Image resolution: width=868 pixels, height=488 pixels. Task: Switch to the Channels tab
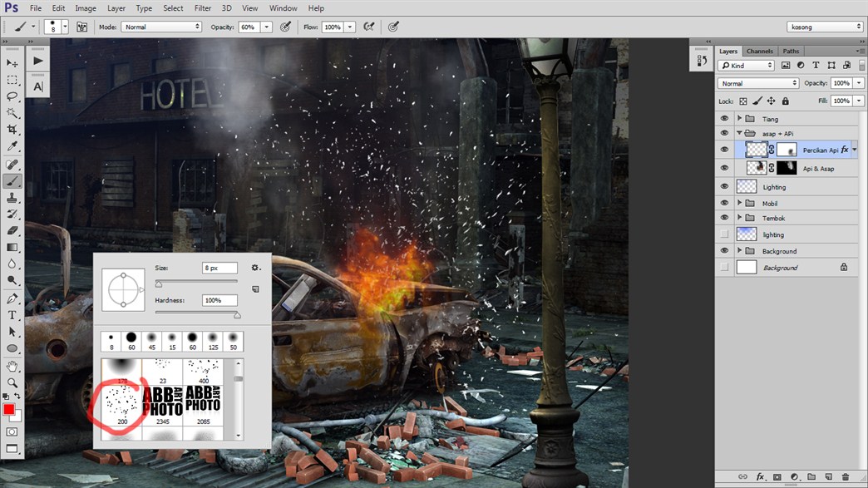[759, 52]
